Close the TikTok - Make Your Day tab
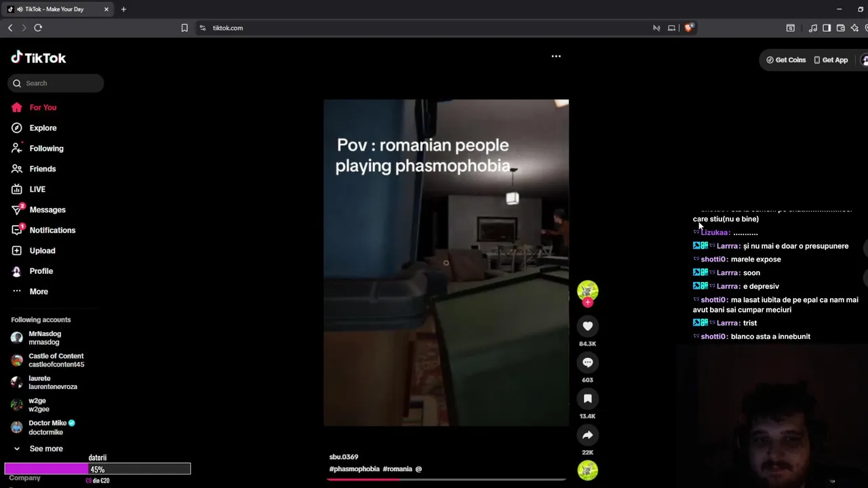The width and height of the screenshot is (868, 488). click(x=106, y=9)
